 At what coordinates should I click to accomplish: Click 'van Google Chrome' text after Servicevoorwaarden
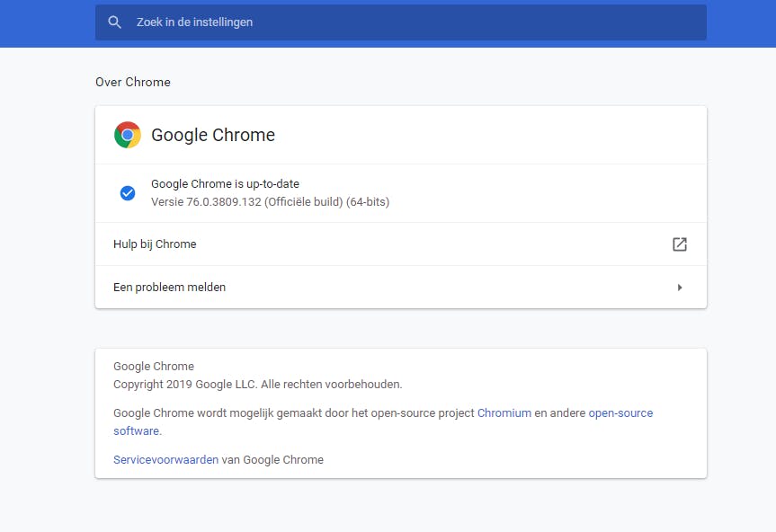[272, 459]
